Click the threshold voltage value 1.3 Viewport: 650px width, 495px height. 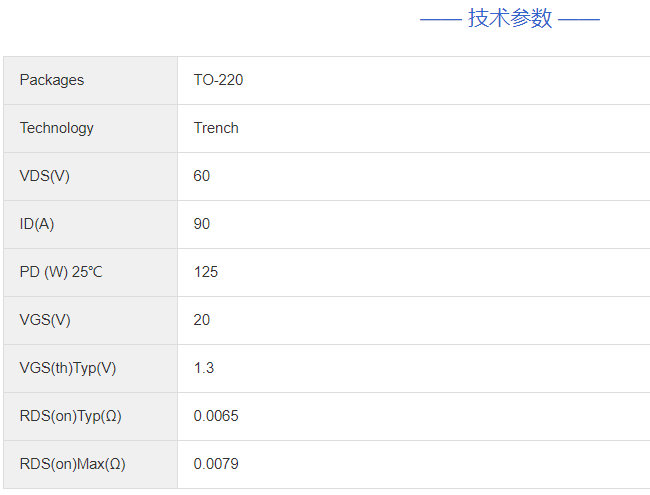pos(204,368)
